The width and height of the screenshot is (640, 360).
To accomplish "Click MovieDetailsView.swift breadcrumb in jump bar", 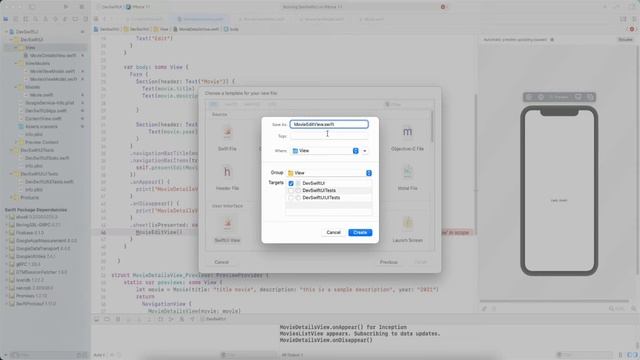I will click(197, 29).
